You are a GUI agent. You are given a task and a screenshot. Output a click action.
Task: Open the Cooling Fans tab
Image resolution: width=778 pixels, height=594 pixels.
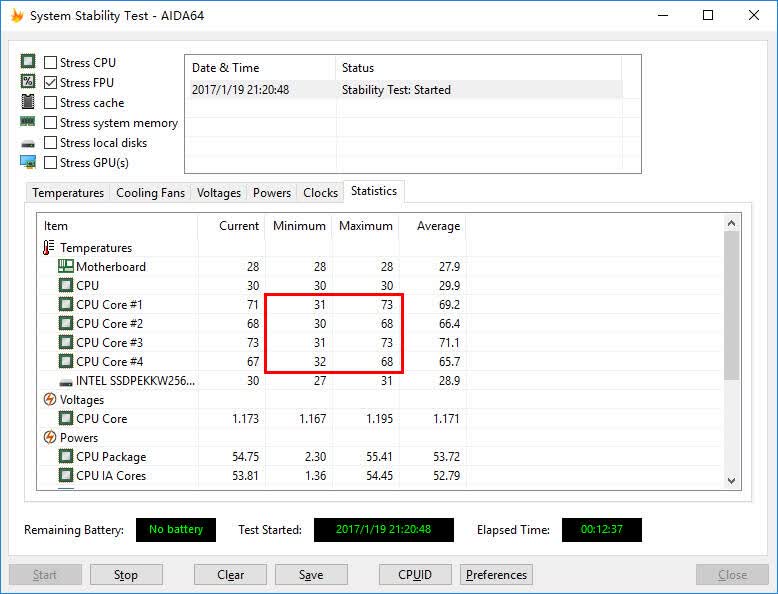pos(150,193)
